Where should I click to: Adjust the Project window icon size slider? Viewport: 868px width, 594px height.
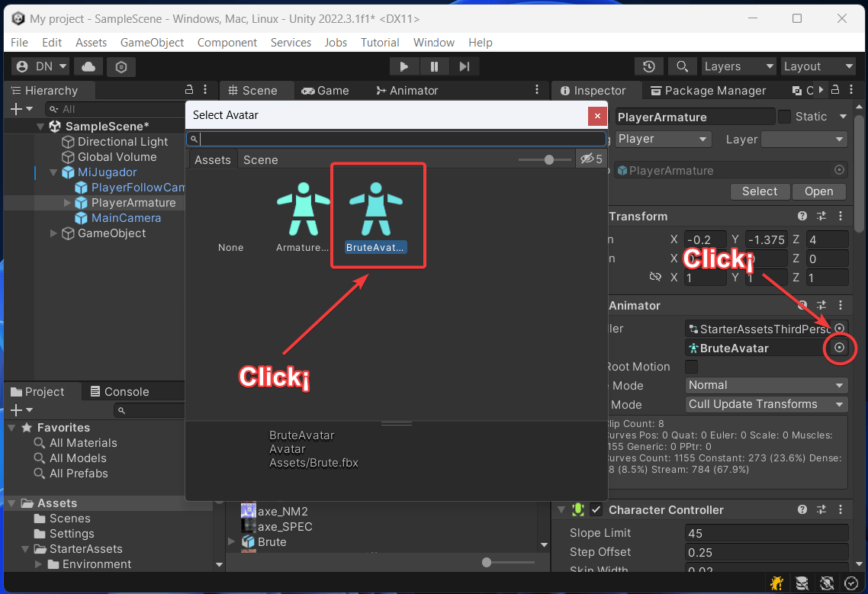[508, 563]
